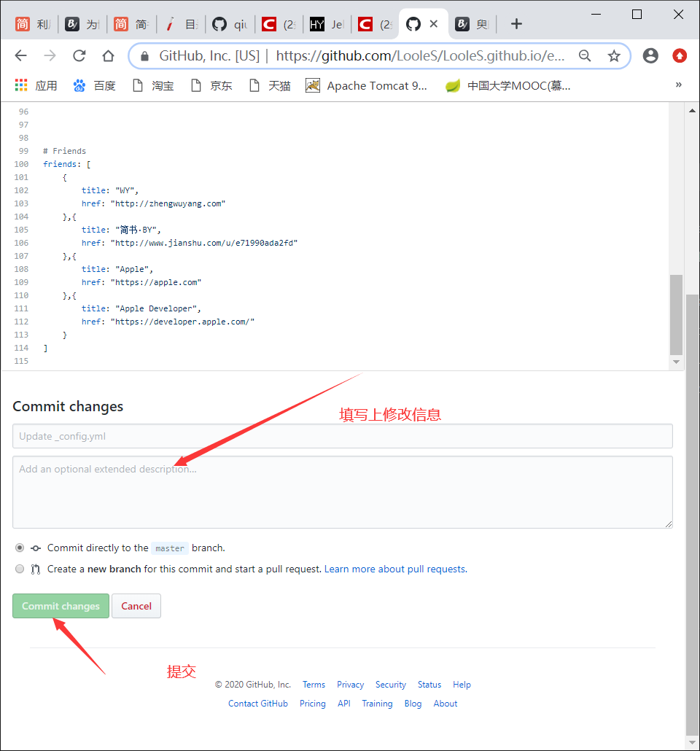Focus the optional extended description textarea
Viewport: 700px width, 751px height.
click(x=343, y=492)
